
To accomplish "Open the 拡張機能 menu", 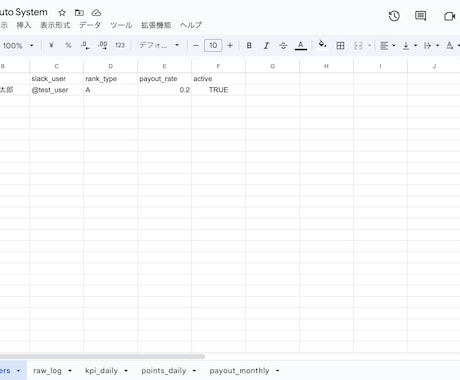I will [x=156, y=25].
